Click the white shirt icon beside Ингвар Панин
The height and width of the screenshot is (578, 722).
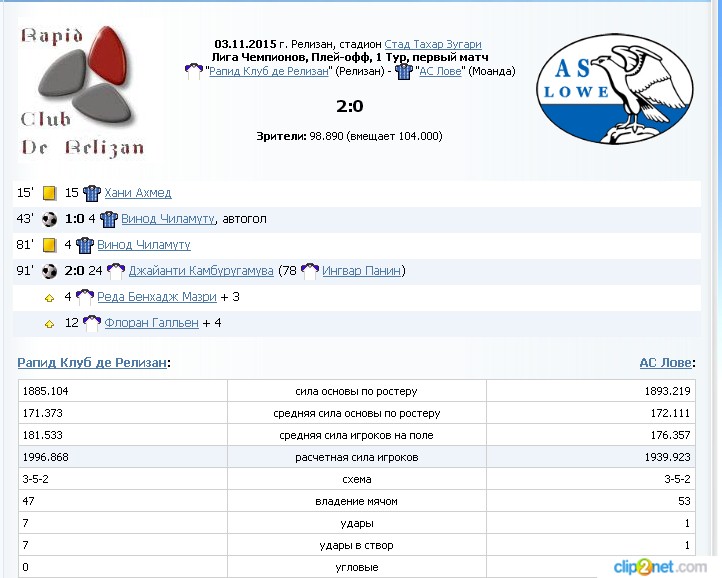pos(310,271)
